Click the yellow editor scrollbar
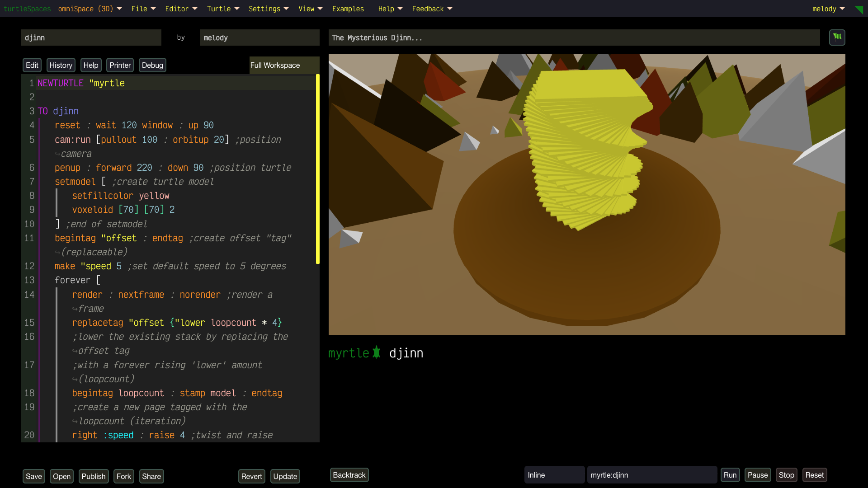The image size is (868, 488). tap(318, 169)
